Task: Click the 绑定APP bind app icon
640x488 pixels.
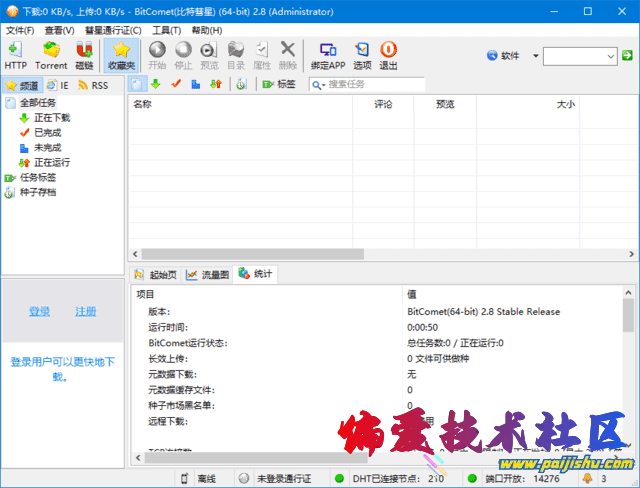Action: click(x=328, y=55)
